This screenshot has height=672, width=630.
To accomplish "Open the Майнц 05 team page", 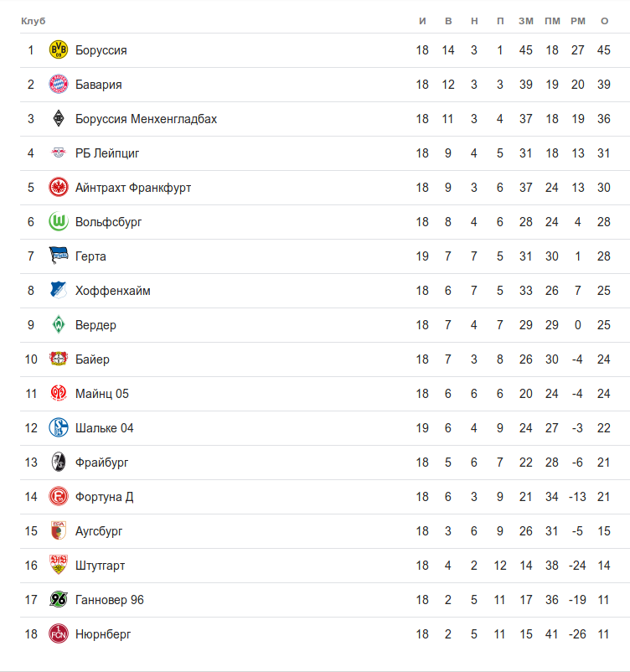I will point(101,394).
